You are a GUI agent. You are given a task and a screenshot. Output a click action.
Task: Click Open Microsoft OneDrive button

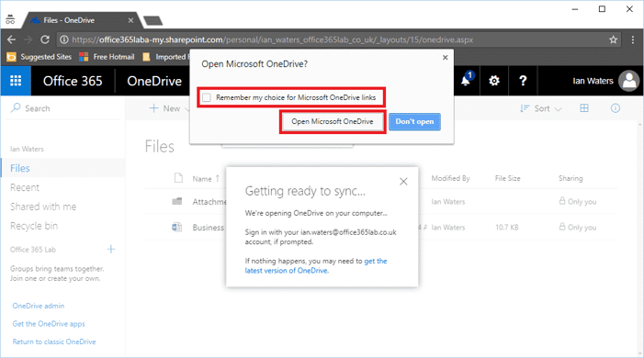click(x=333, y=121)
